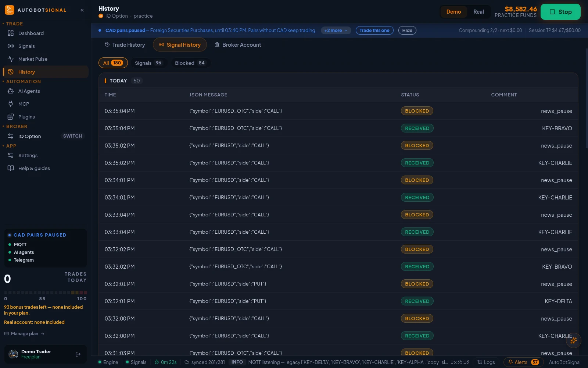Click the synced 281/281 status
The height and width of the screenshot is (368, 588).
pyautogui.click(x=204, y=362)
